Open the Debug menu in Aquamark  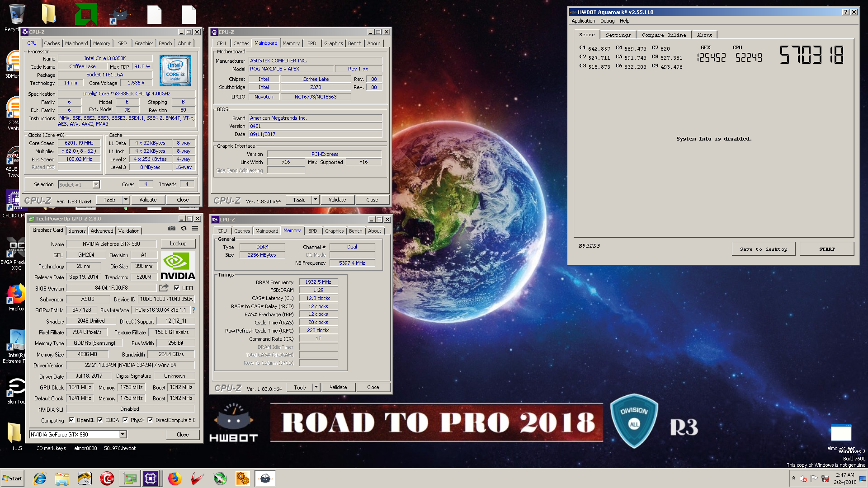pos(607,21)
